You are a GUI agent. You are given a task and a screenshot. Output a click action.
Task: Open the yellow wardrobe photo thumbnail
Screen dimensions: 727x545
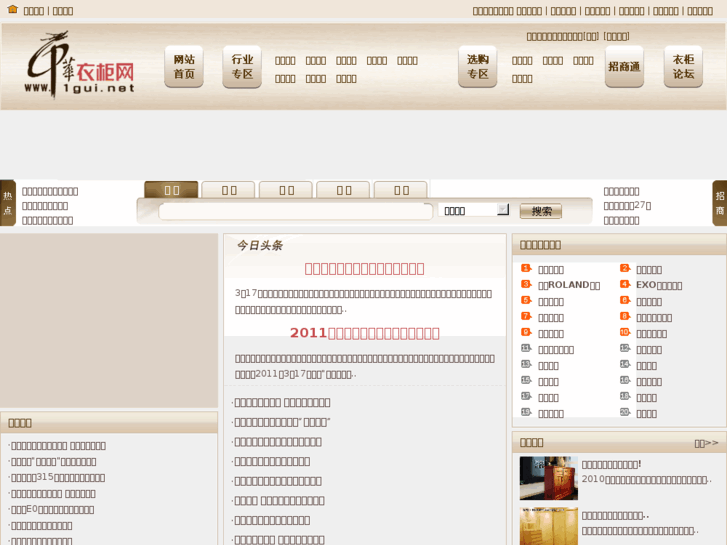[549, 526]
